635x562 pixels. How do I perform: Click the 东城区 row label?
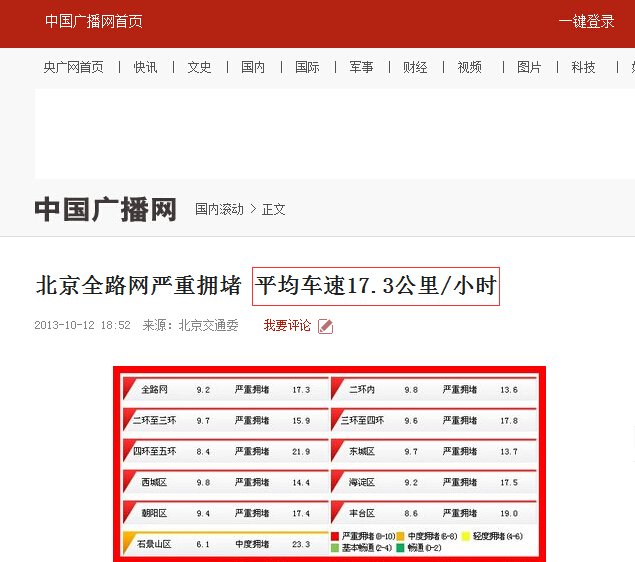[362, 451]
